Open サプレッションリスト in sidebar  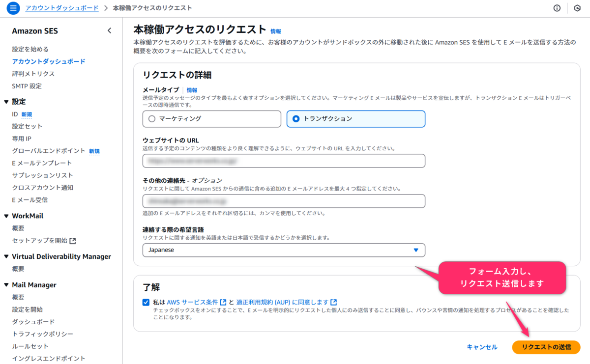point(42,175)
